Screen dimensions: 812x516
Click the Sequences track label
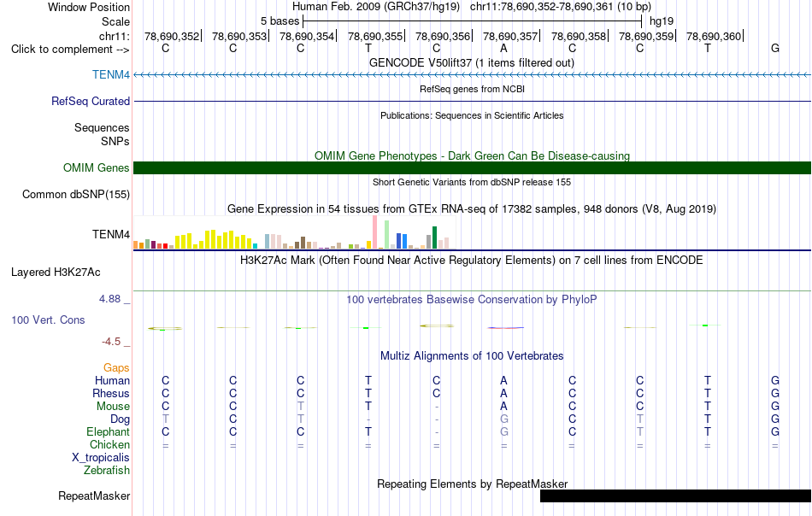102,127
